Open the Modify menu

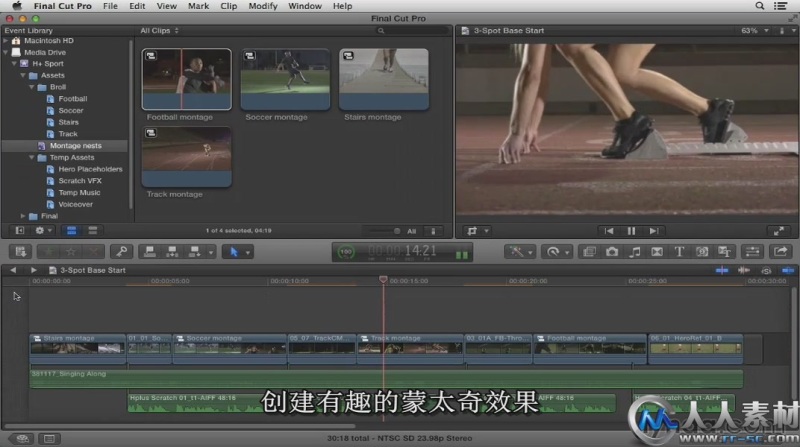tap(263, 6)
